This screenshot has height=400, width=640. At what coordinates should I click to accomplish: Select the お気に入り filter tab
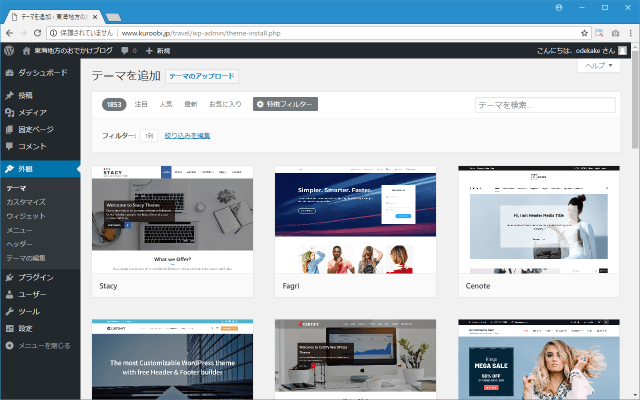[225, 104]
